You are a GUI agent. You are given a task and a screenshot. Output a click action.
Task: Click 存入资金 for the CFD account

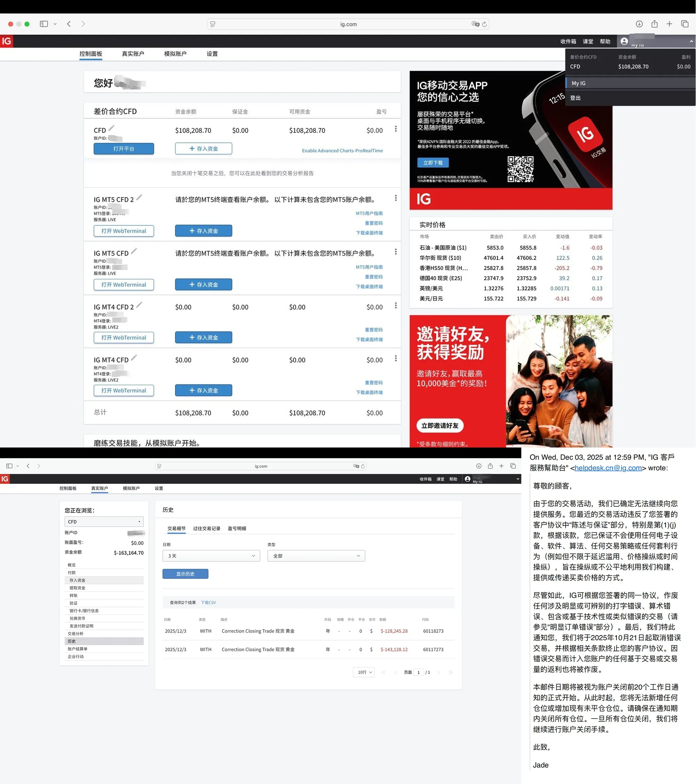[x=203, y=149]
